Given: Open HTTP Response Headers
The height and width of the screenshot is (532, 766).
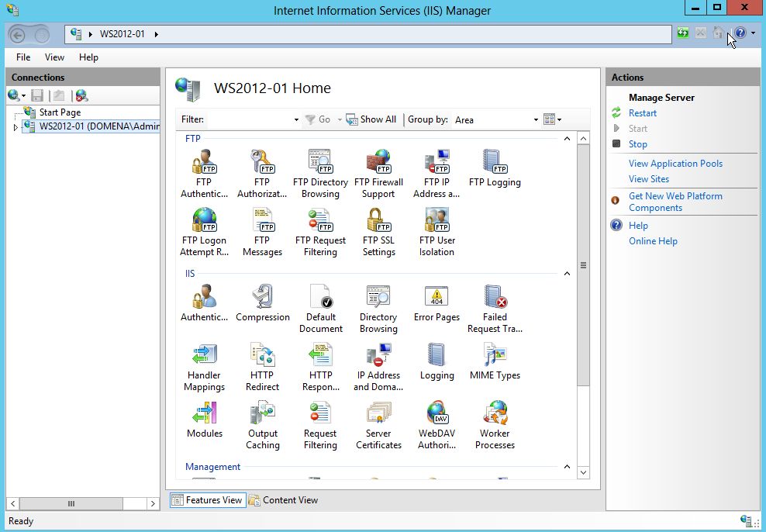Looking at the screenshot, I should pos(320,367).
